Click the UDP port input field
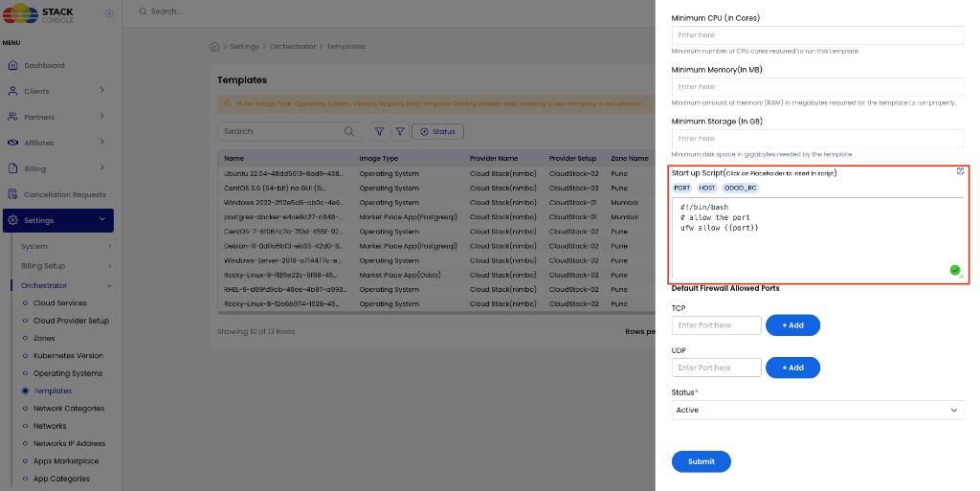The width and height of the screenshot is (980, 491). click(716, 368)
